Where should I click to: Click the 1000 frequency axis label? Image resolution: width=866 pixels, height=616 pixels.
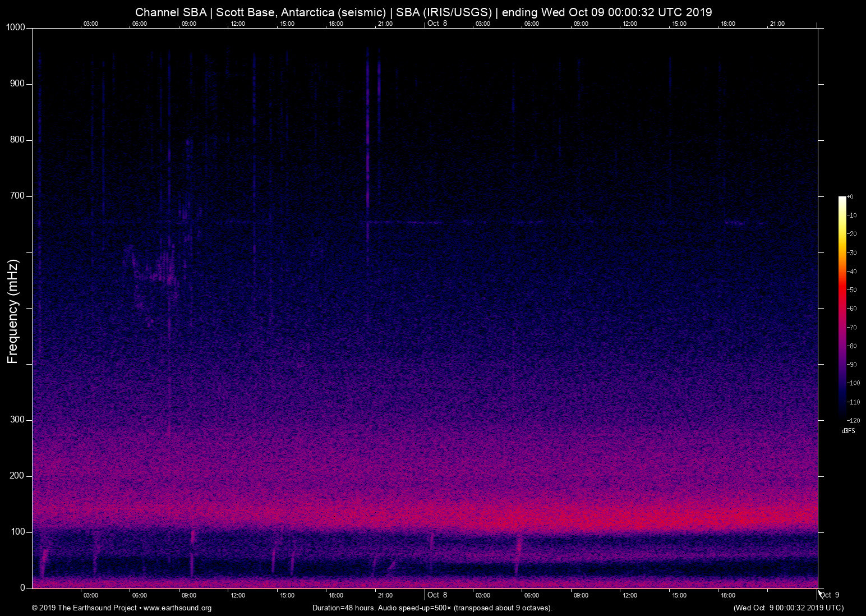pyautogui.click(x=16, y=26)
